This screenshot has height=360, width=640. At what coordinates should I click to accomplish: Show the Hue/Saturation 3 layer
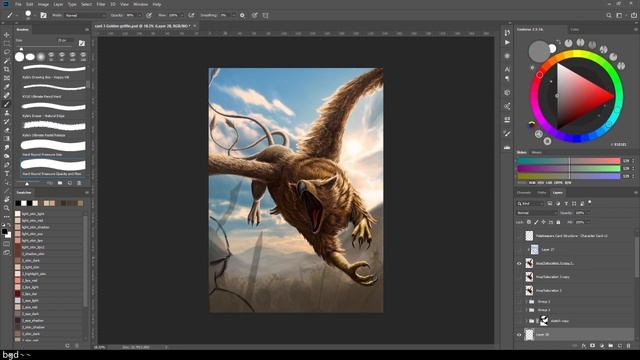tap(519, 291)
